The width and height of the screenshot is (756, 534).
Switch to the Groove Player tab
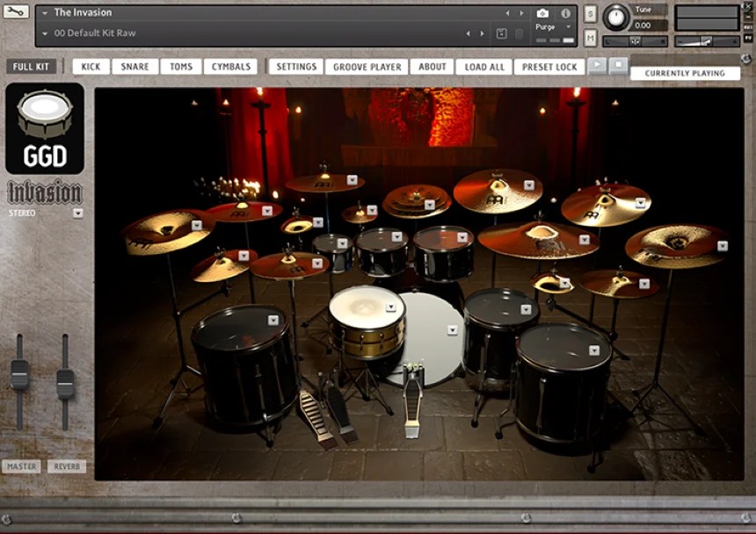click(x=367, y=66)
